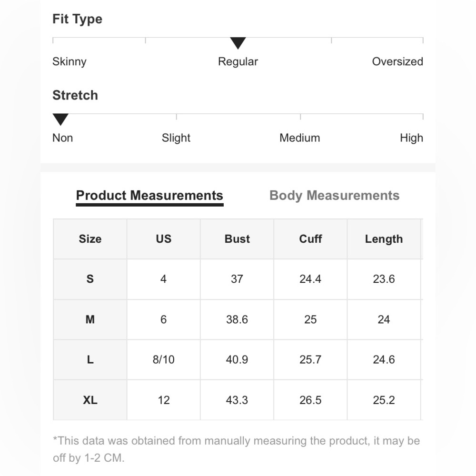Click the Length column header
Screen dimensions: 476x476
pyautogui.click(x=384, y=239)
